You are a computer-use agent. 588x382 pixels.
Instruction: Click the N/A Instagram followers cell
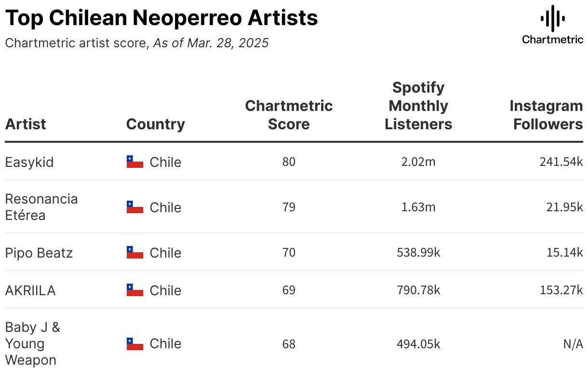(573, 344)
